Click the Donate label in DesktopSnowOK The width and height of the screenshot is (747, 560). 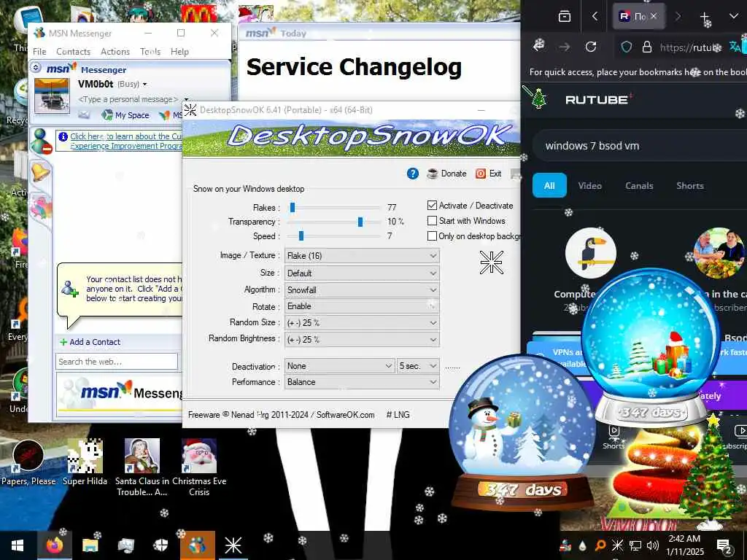click(x=454, y=174)
